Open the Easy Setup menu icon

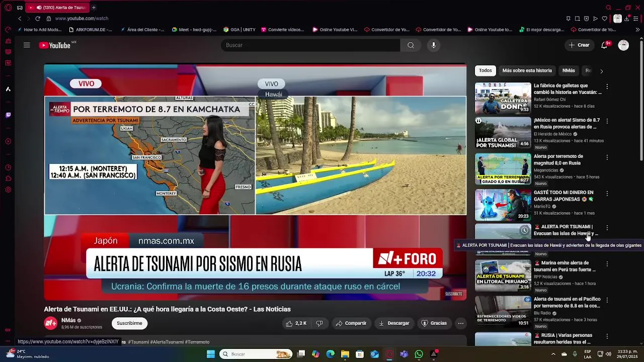[x=636, y=19]
